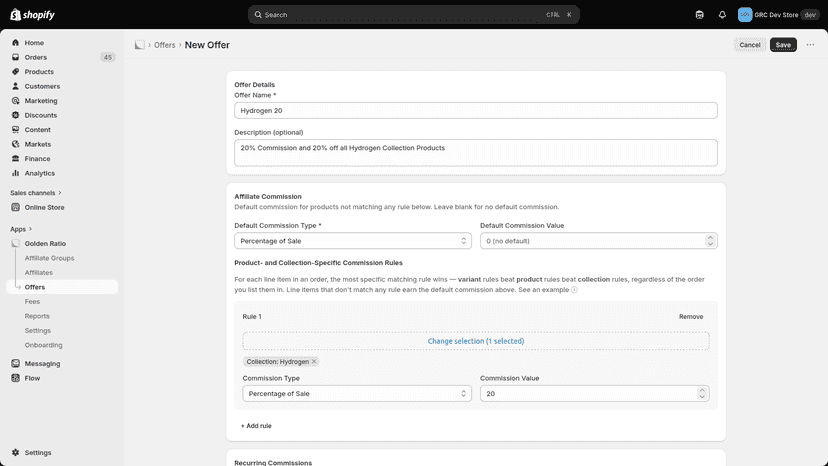Open Settings gear in sidebar
This screenshot has width=828, height=466.
[32, 453]
